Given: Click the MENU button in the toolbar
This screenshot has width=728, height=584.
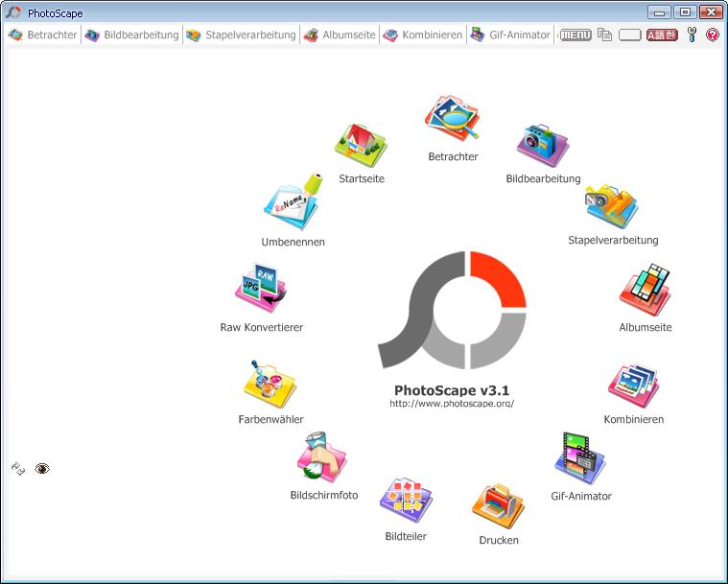Looking at the screenshot, I should point(575,35).
